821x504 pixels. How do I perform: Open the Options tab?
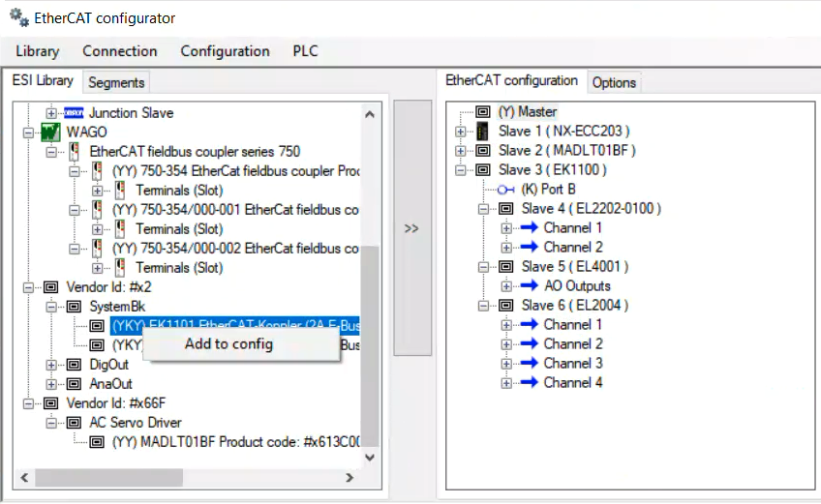click(x=614, y=83)
